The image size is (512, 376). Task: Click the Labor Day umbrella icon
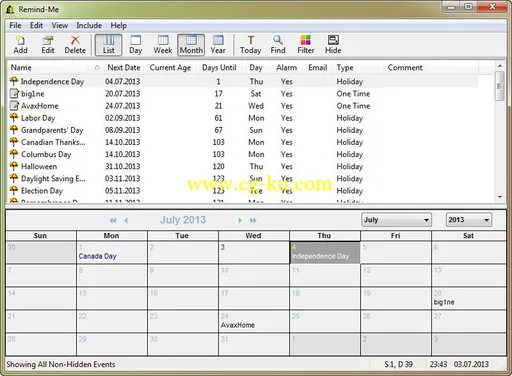[x=14, y=117]
